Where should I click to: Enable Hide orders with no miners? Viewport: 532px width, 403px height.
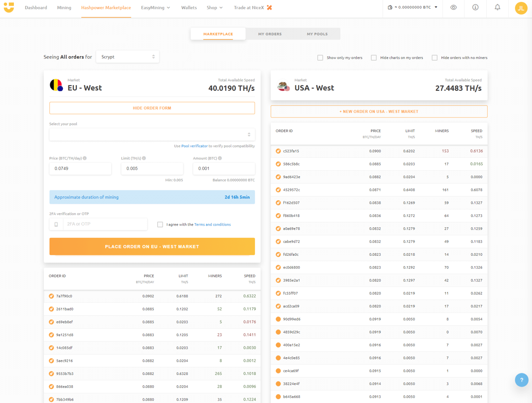coord(434,58)
